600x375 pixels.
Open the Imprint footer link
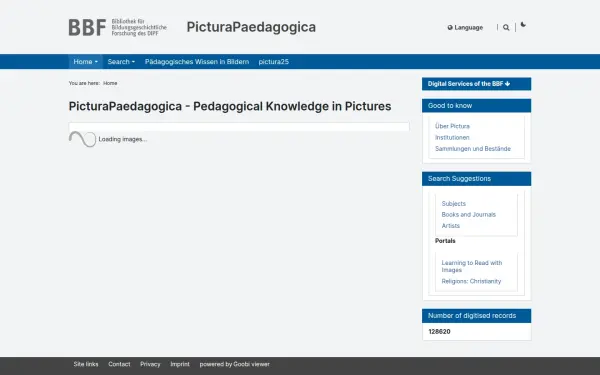click(x=180, y=364)
